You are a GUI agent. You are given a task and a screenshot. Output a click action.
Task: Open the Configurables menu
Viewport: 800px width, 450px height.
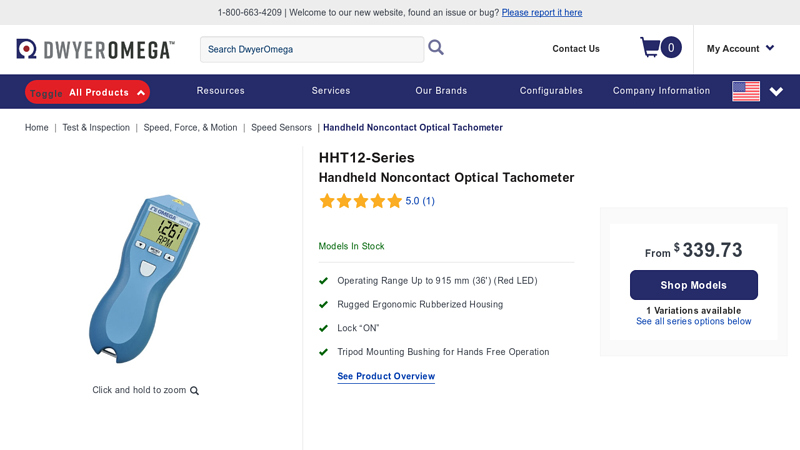pos(551,91)
